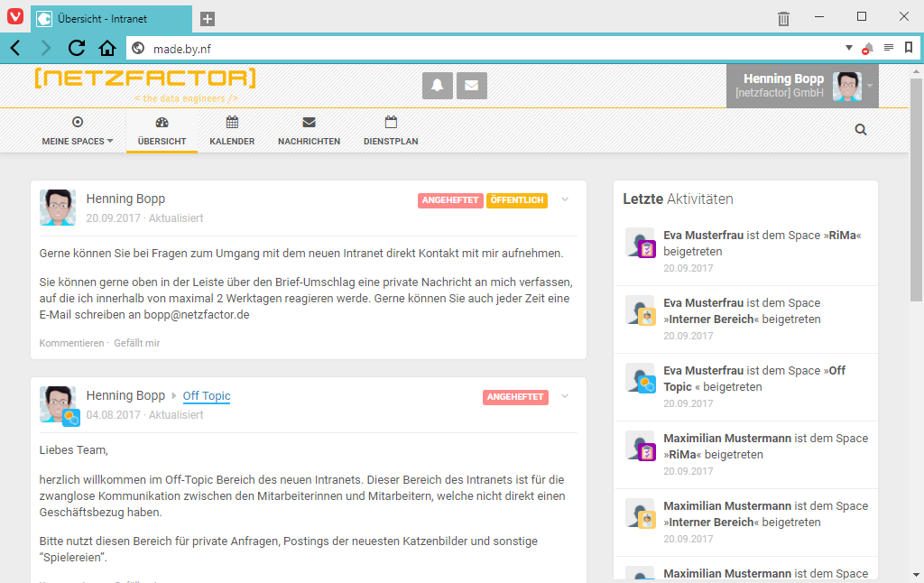Open activity: Eva Musterfrau joined Interner Bereich
The height and width of the screenshot is (583, 924).
tap(745, 319)
